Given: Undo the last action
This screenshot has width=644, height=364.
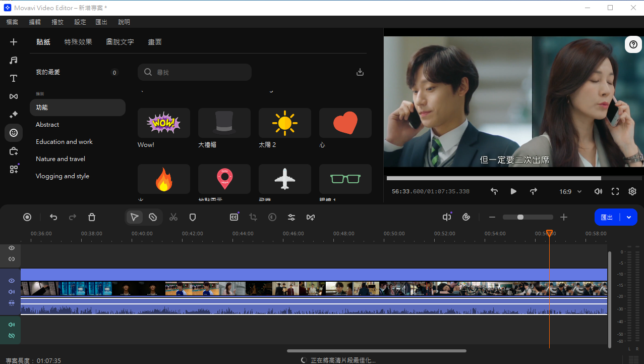Looking at the screenshot, I should [x=53, y=217].
